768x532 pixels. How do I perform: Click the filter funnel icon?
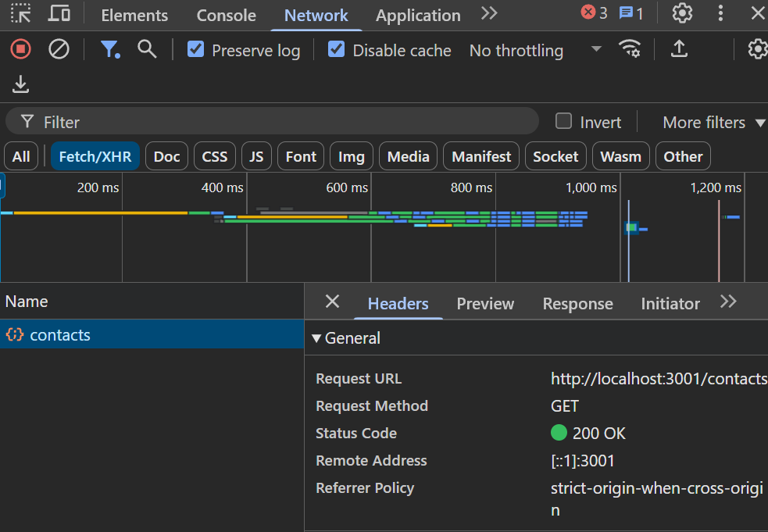click(x=110, y=49)
